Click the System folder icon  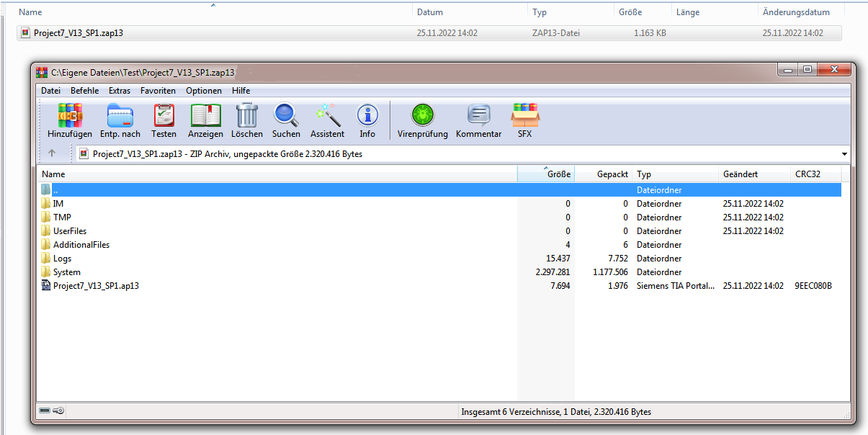pyautogui.click(x=46, y=272)
